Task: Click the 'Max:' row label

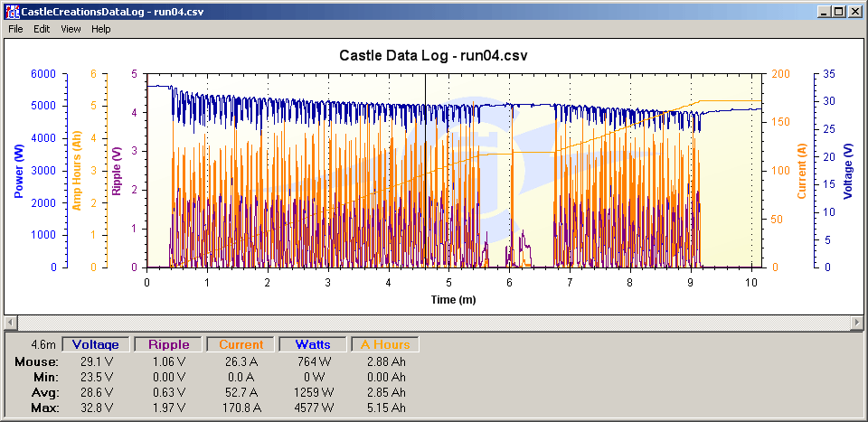Action: point(43,408)
